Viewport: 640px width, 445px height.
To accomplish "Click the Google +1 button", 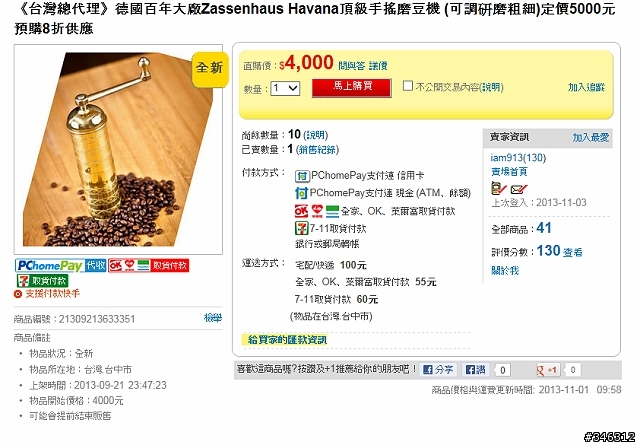I will coord(548,370).
